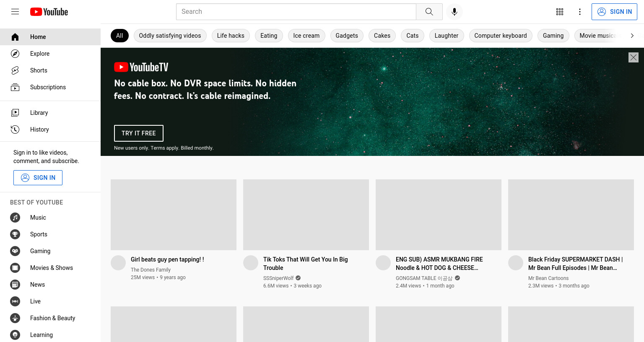
Task: Click the Shorts sidebar icon
Action: coord(15,70)
